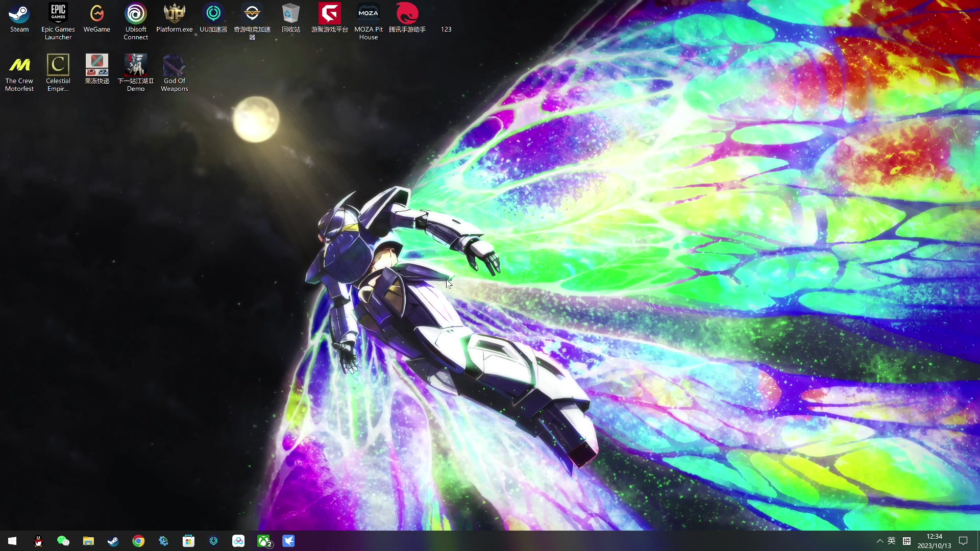Expand the hidden system tray icons
Viewport: 980px width, 551px height.
[x=879, y=541]
